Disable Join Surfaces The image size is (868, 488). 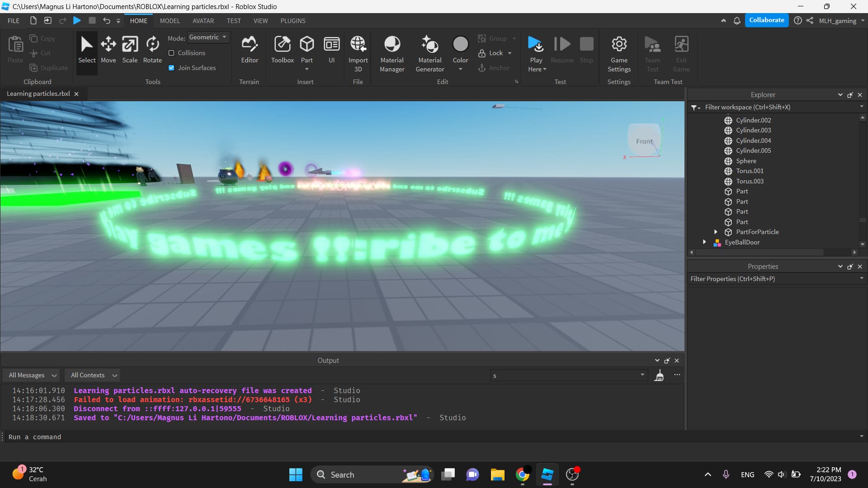pyautogui.click(x=171, y=68)
